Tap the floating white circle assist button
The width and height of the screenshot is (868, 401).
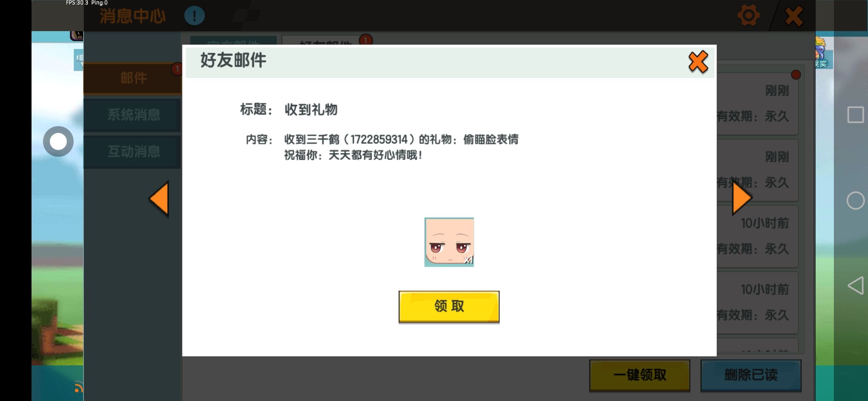pyautogui.click(x=58, y=141)
